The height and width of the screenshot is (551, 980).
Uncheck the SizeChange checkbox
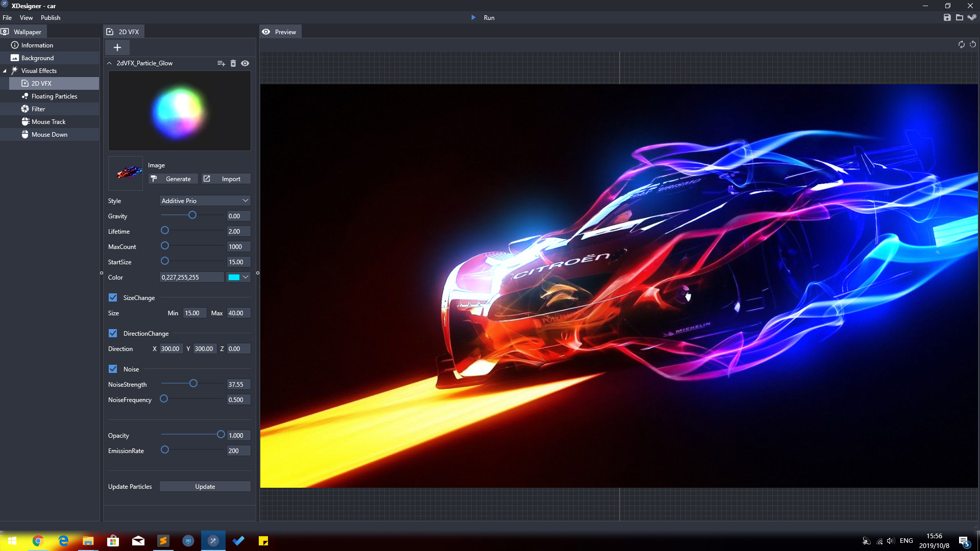point(113,297)
